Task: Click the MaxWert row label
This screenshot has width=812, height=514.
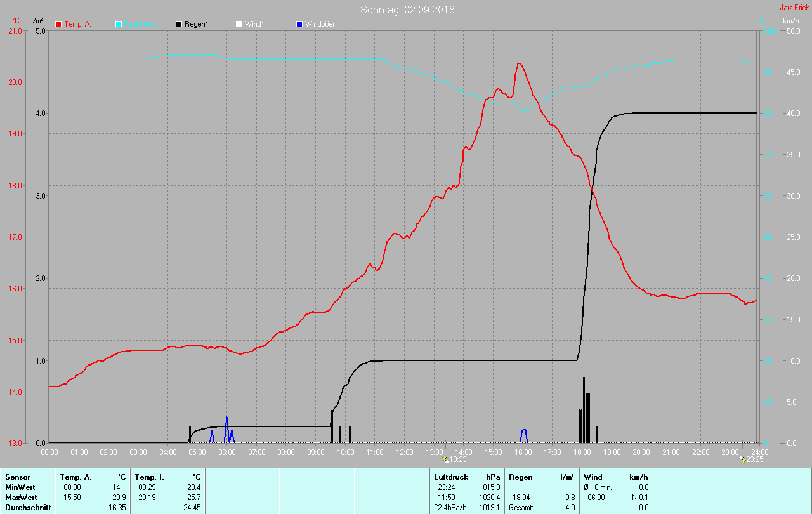Action: (x=20, y=497)
